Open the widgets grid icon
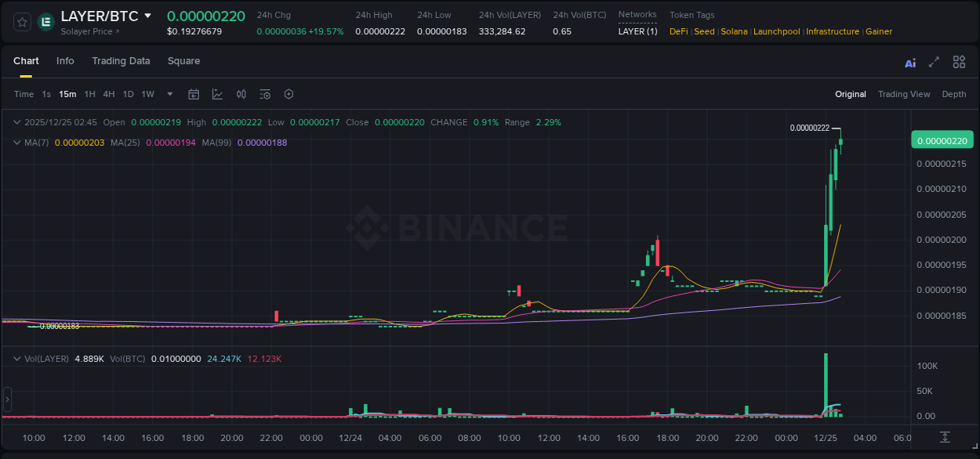Screen dimensions: 980x459 (958, 61)
